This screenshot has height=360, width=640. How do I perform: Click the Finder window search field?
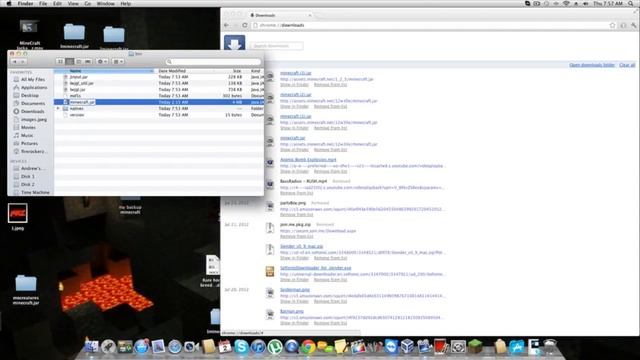[213, 62]
